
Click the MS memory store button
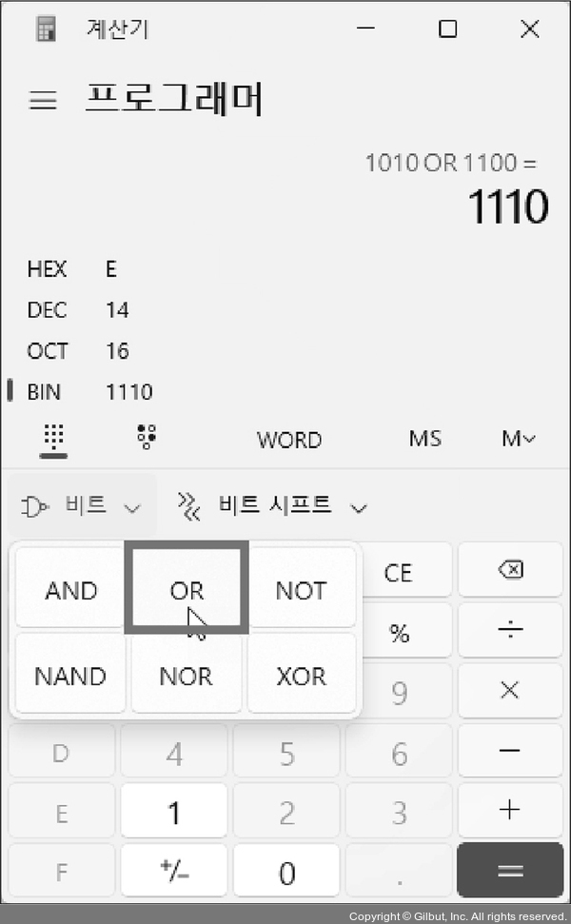click(424, 439)
